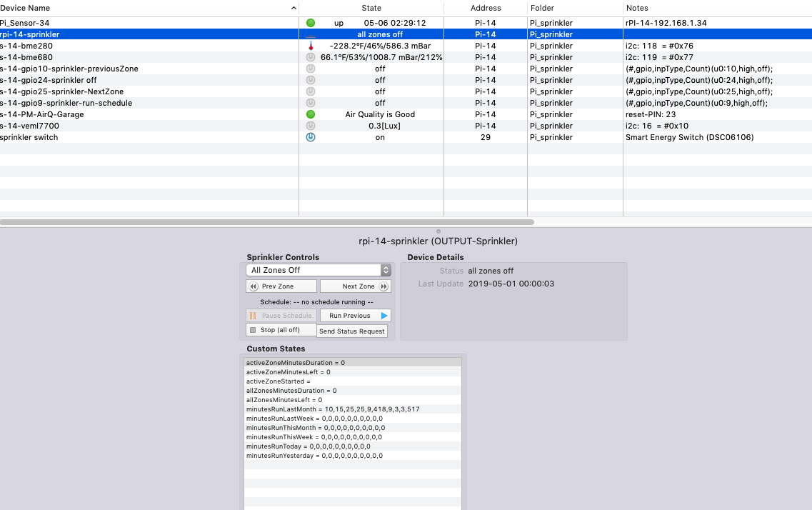Image resolution: width=812 pixels, height=510 pixels.
Task: Click the i2c: 119 = #0x77 note
Action: coord(659,57)
